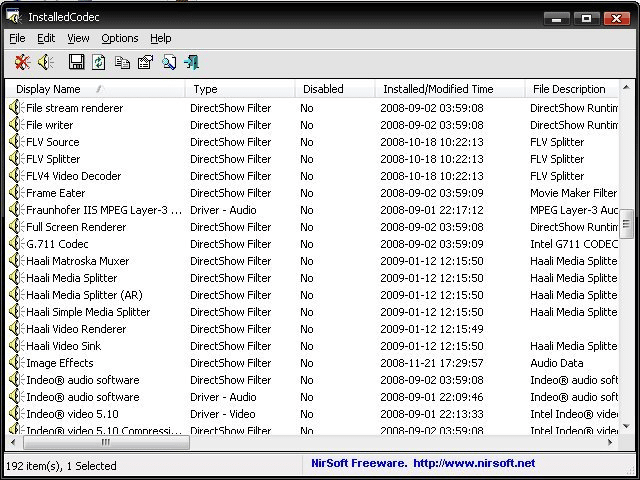Image resolution: width=640 pixels, height=480 pixels.
Task: Select the Fraunhofer IIS MPEG Layer-3 row
Action: (x=312, y=210)
